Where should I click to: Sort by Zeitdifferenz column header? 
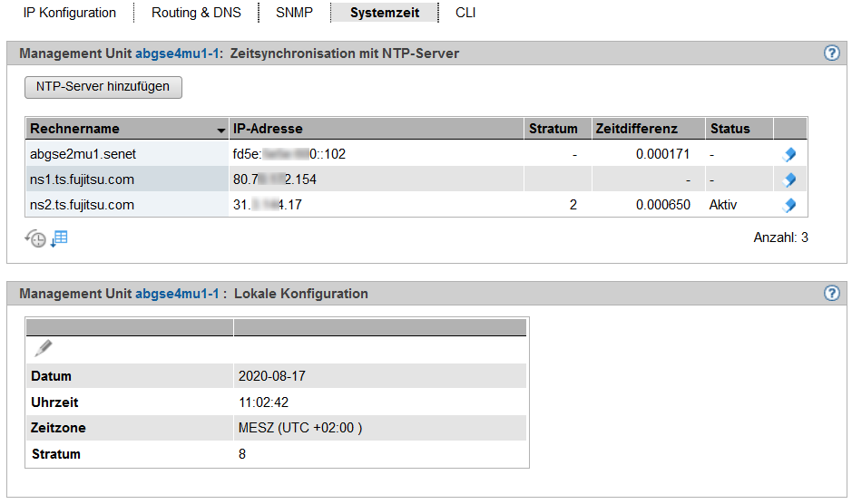(x=636, y=129)
